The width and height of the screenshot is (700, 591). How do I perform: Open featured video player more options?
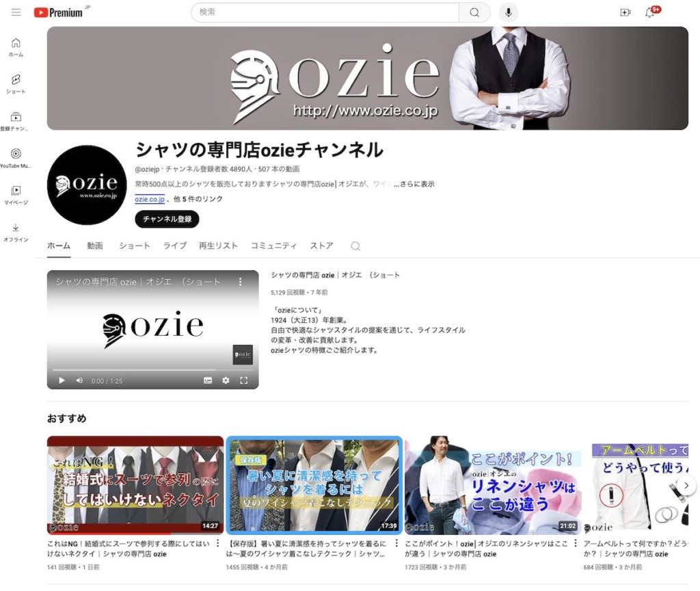[x=240, y=282]
